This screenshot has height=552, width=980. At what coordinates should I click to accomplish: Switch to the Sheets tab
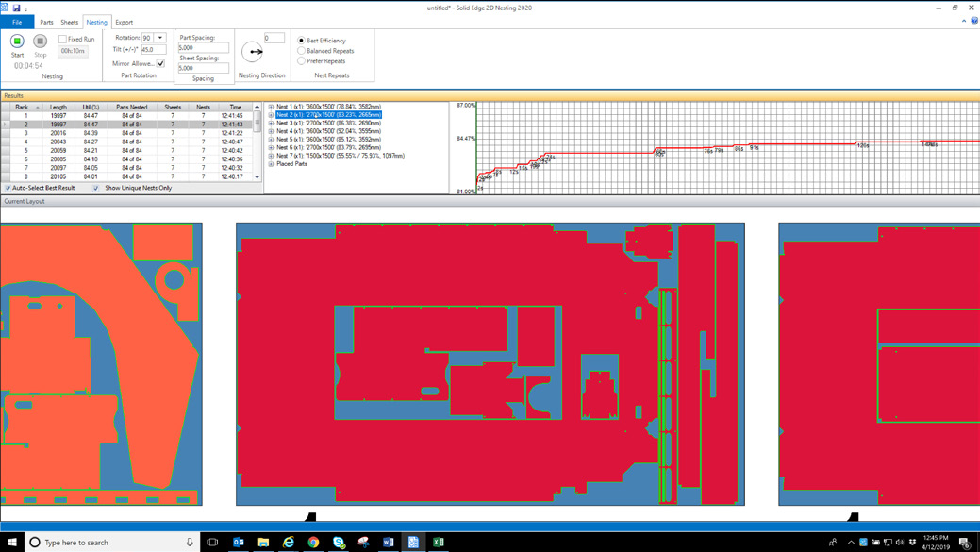pos(68,22)
